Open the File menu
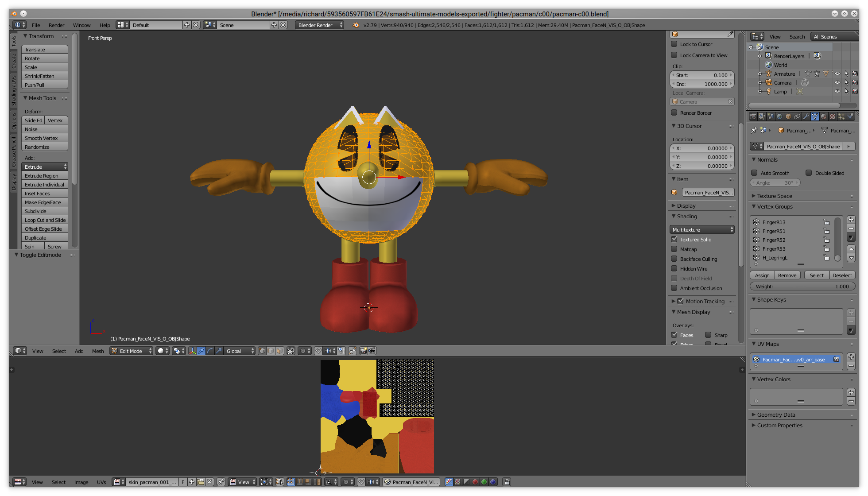This screenshot has height=496, width=868. tap(36, 25)
